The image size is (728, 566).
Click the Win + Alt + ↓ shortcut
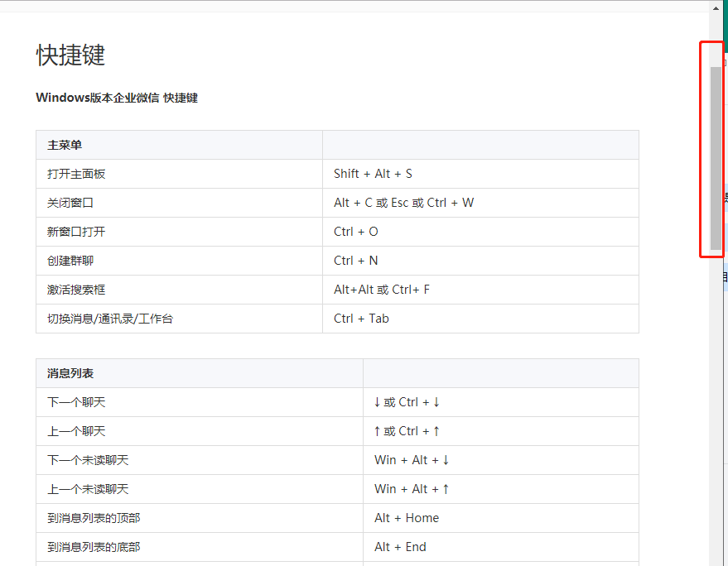click(x=412, y=460)
